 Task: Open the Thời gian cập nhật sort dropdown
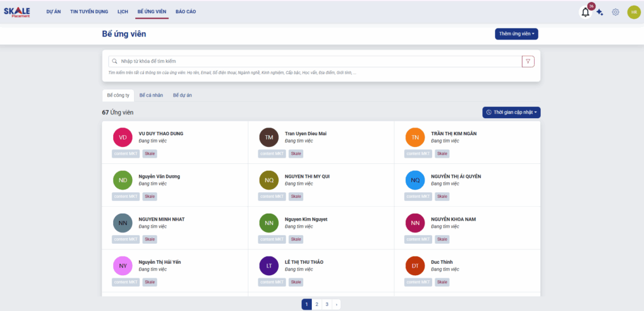(x=511, y=112)
